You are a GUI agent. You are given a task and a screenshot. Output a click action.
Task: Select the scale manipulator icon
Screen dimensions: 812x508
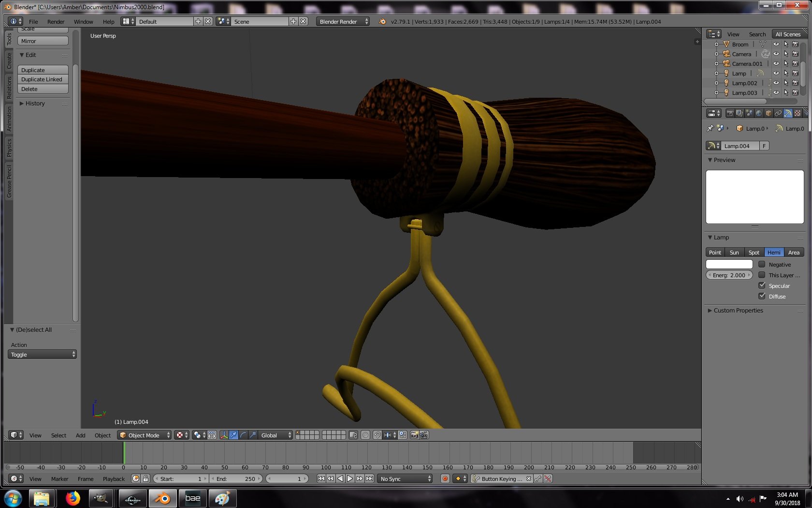253,435
